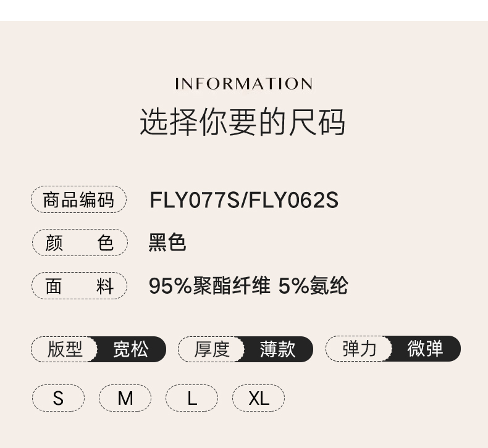Pick size L
The height and width of the screenshot is (448, 488).
pos(191,398)
